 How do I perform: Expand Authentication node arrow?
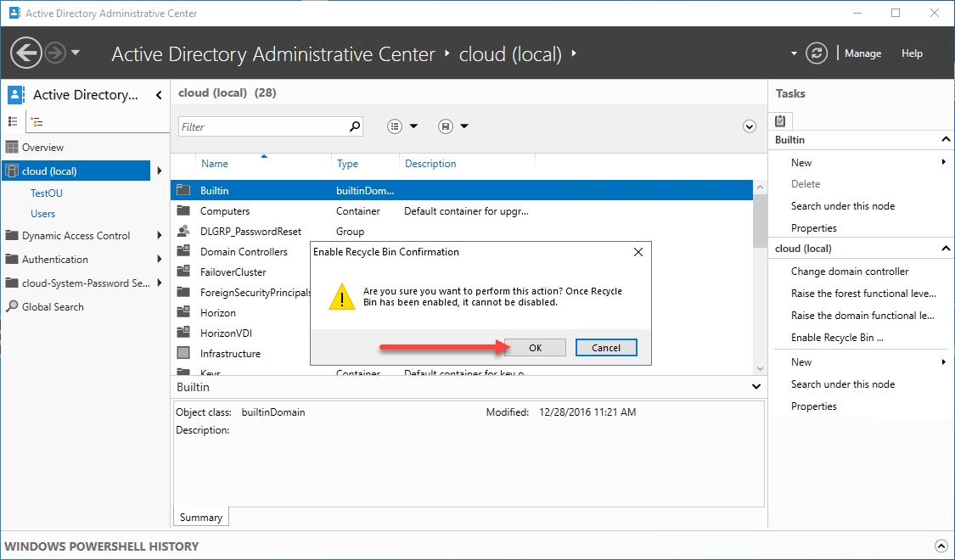[x=160, y=260]
